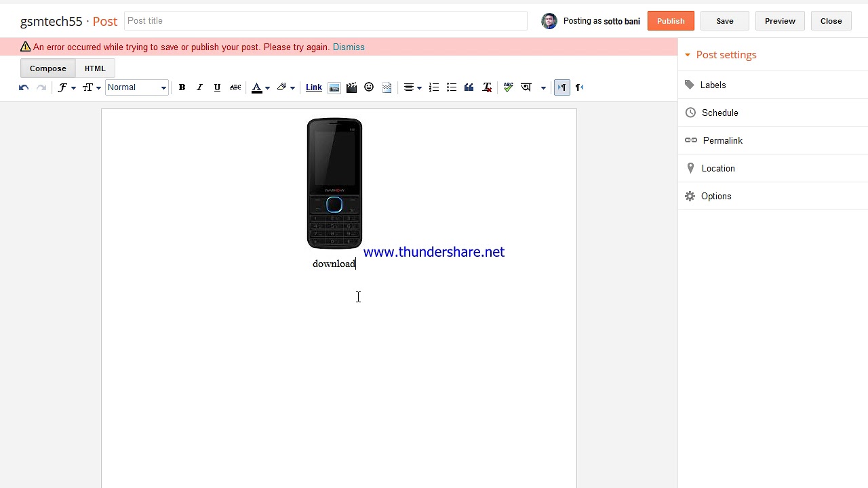Expand the Schedule setting

[773, 113]
